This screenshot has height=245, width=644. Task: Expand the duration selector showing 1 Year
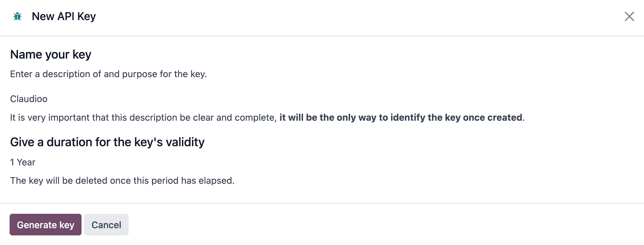pos(322,162)
